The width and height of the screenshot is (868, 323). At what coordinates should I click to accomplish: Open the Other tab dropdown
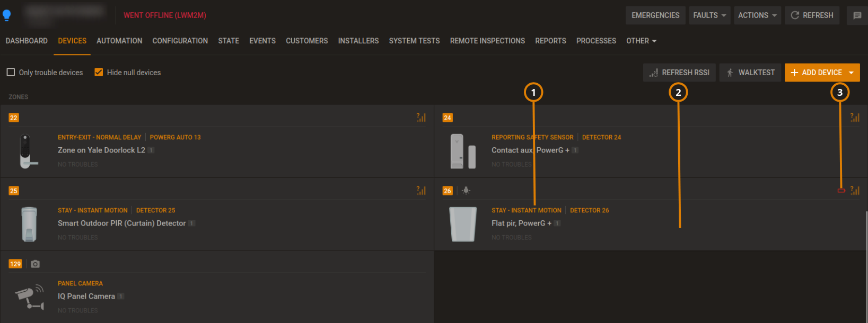(x=641, y=41)
